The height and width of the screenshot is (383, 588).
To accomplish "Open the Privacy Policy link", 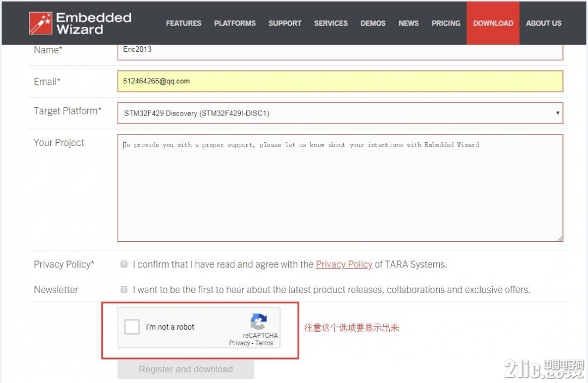I will (x=344, y=265).
